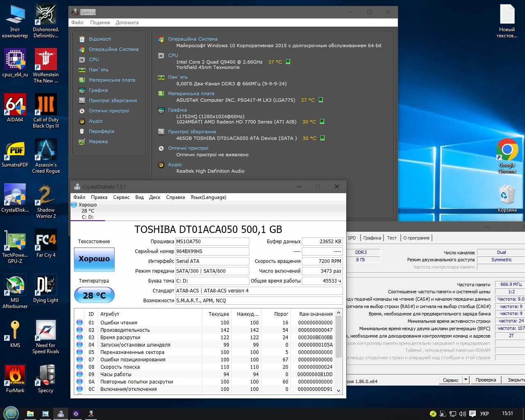525x420 pixels.
Task: Switch to CPU-Z Графика tab
Action: (372, 238)
